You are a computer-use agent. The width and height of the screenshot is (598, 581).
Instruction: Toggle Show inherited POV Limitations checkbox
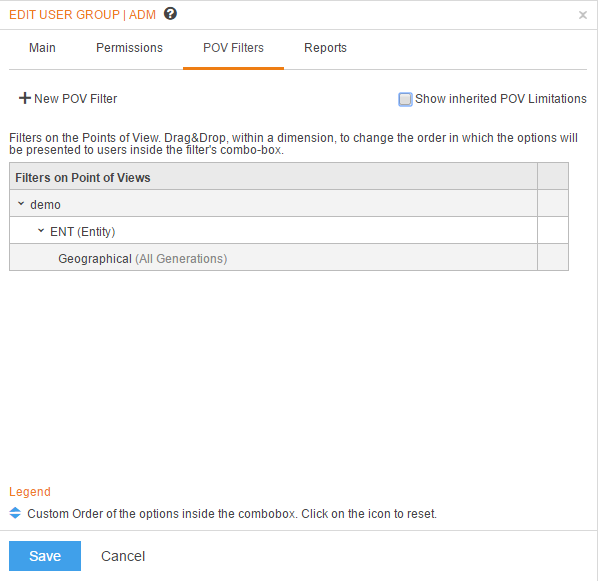(x=405, y=99)
